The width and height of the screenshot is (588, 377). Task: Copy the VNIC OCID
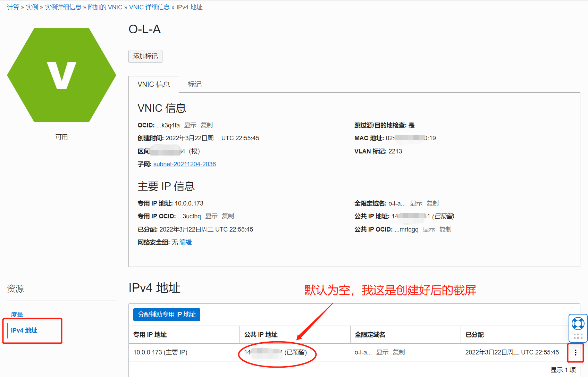click(x=207, y=125)
